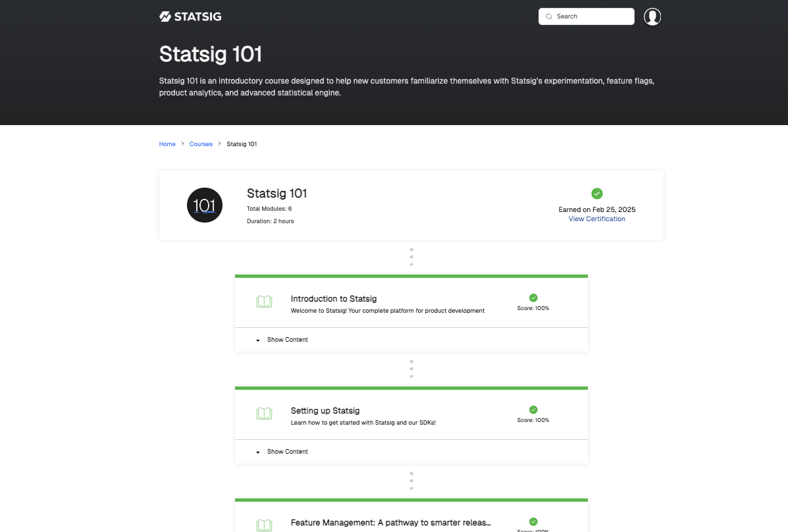This screenshot has height=532, width=788.
Task: Go to Home in the breadcrumb
Action: tap(167, 144)
